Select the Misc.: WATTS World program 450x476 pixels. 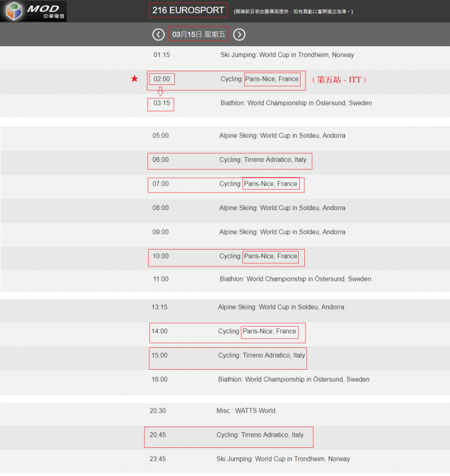click(x=246, y=411)
